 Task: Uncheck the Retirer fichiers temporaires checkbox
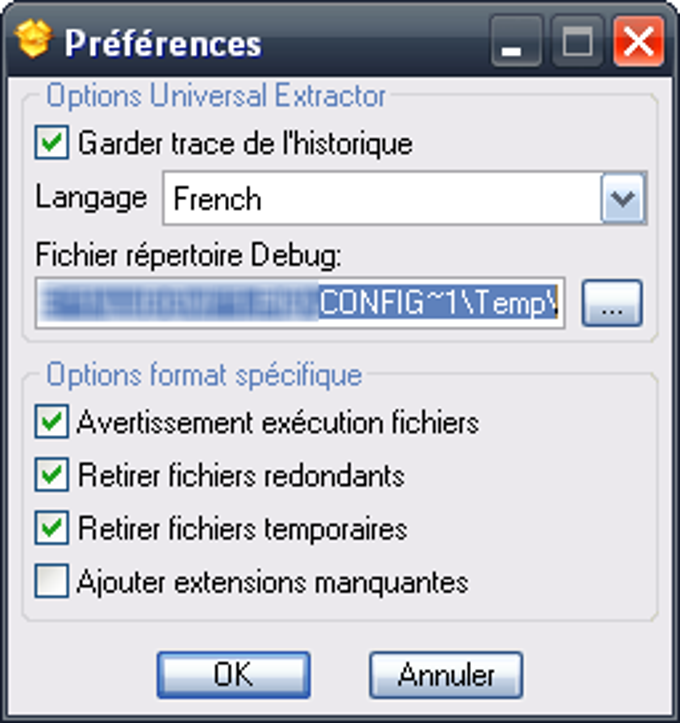coord(52,527)
